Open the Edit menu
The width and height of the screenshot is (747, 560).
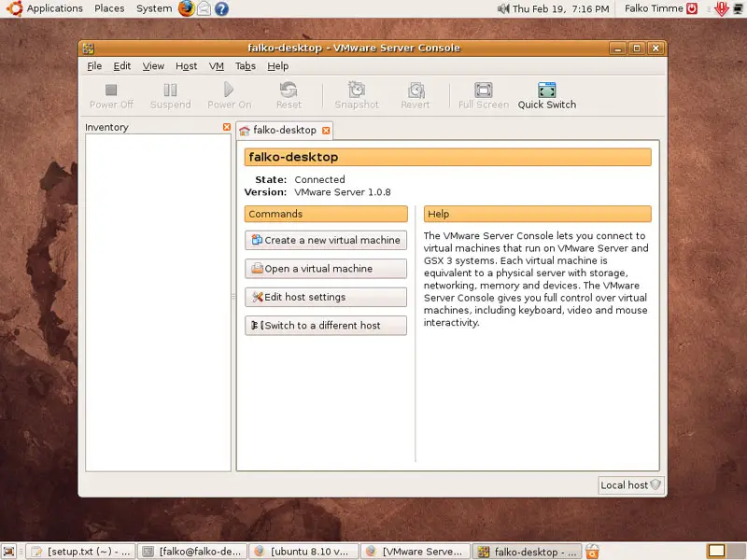(122, 66)
